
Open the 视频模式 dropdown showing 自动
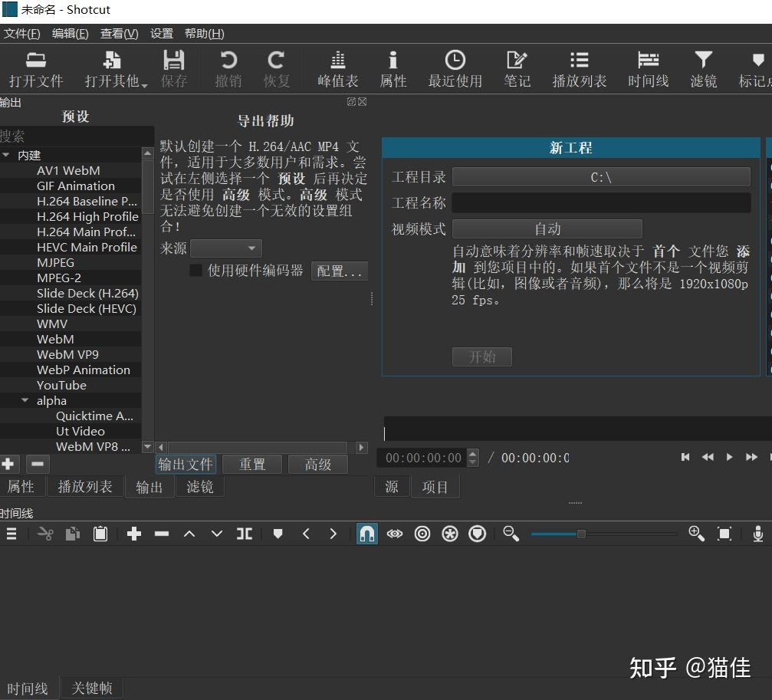[547, 228]
